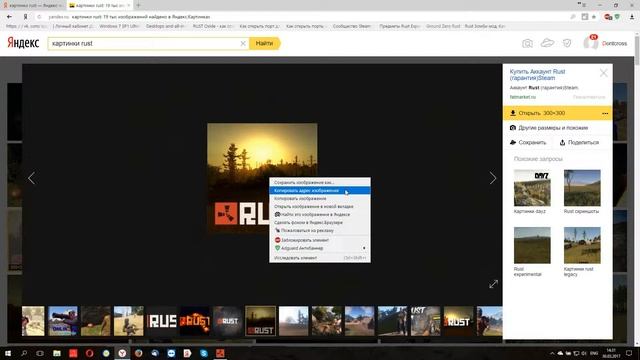Open bookmark "Сообщество Steam"
This screenshot has height=360, width=640.
point(351,26)
